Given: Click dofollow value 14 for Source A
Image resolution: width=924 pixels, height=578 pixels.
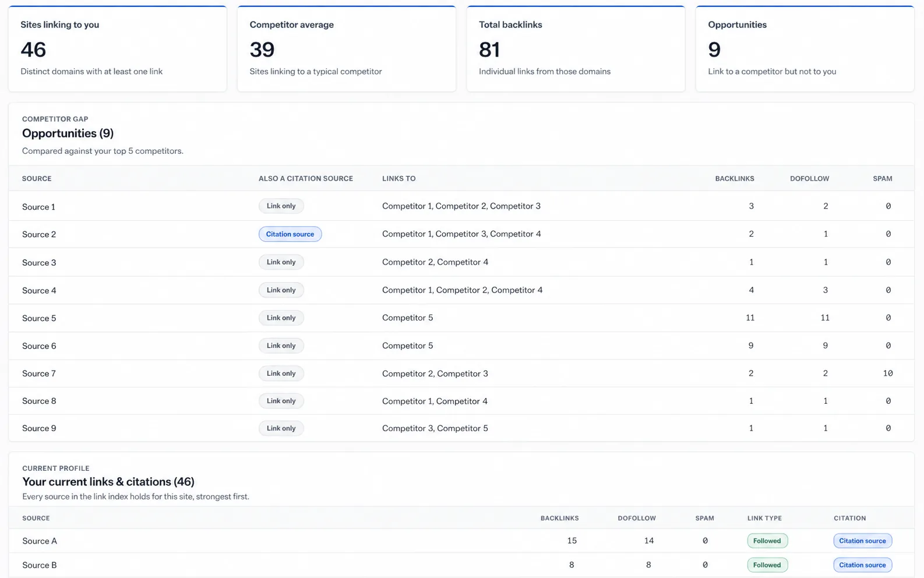Looking at the screenshot, I should pyautogui.click(x=649, y=541).
